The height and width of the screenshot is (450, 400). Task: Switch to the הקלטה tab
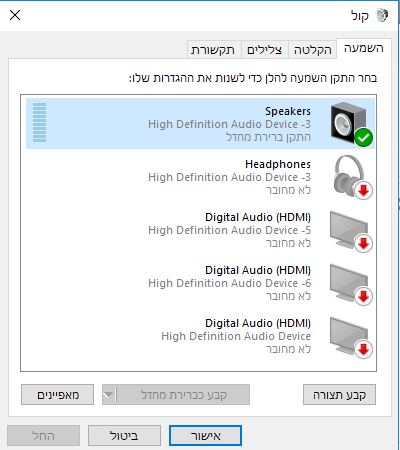[x=313, y=50]
